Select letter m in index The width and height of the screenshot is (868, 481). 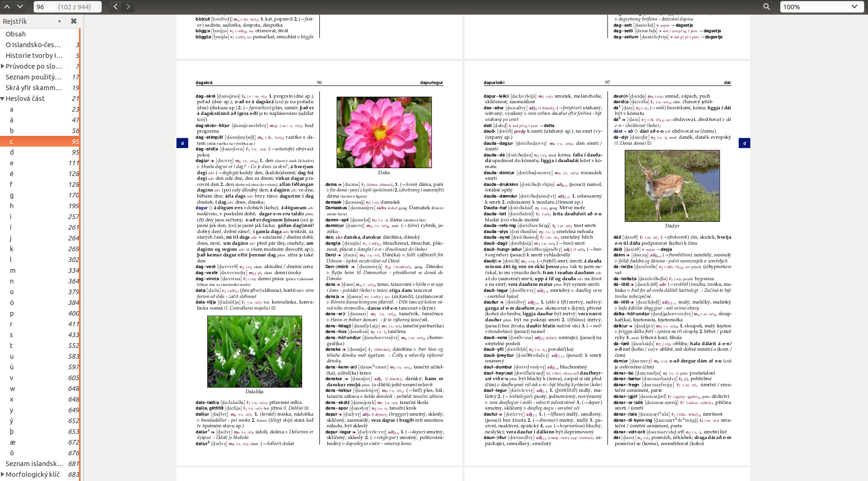(x=40, y=270)
